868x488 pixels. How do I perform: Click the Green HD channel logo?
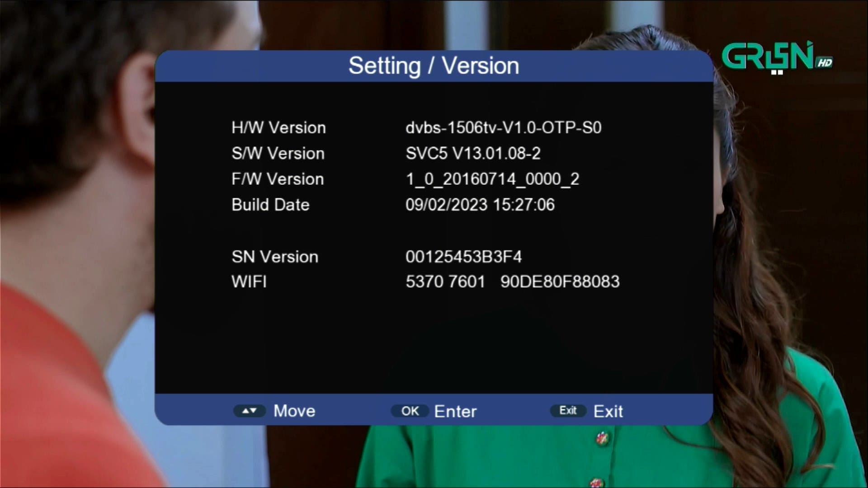click(776, 57)
